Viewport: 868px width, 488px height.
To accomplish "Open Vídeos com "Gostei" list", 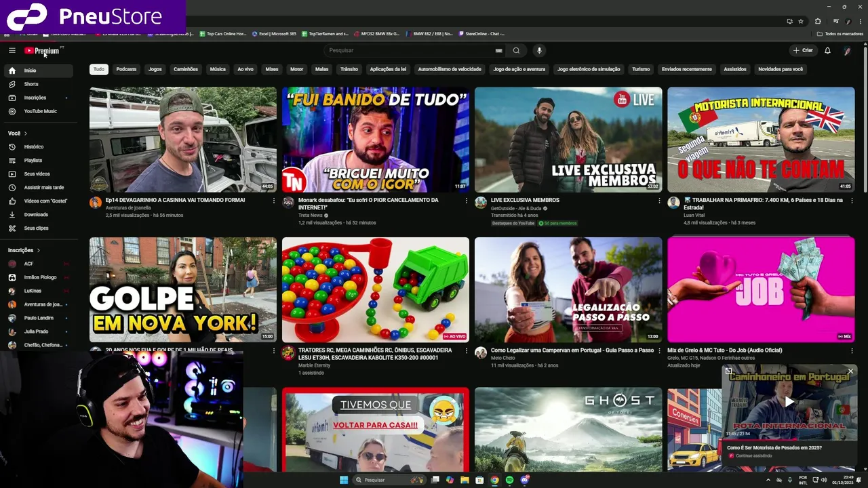I will 40,201.
